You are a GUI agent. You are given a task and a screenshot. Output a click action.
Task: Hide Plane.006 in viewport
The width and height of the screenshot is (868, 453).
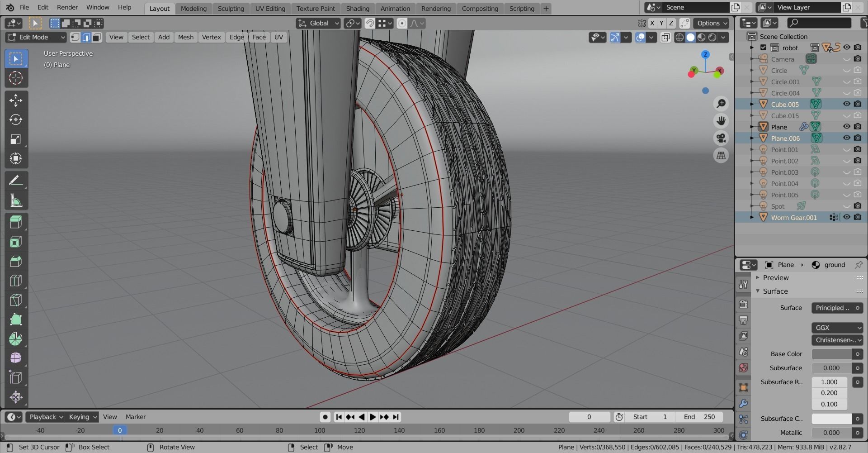(847, 138)
